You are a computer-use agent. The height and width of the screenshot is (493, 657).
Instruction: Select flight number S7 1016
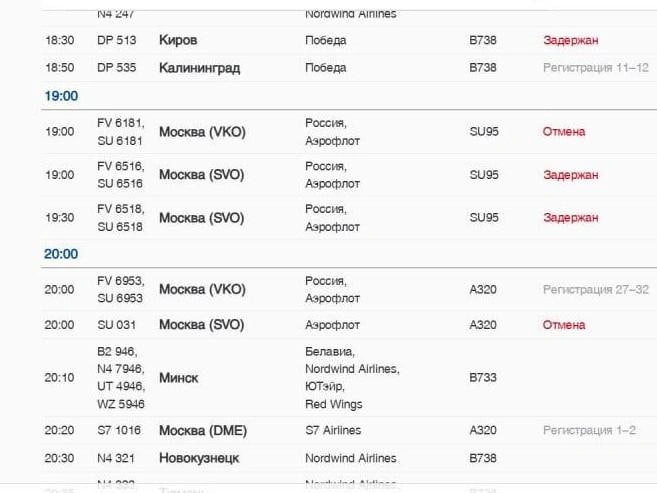[x=119, y=431]
